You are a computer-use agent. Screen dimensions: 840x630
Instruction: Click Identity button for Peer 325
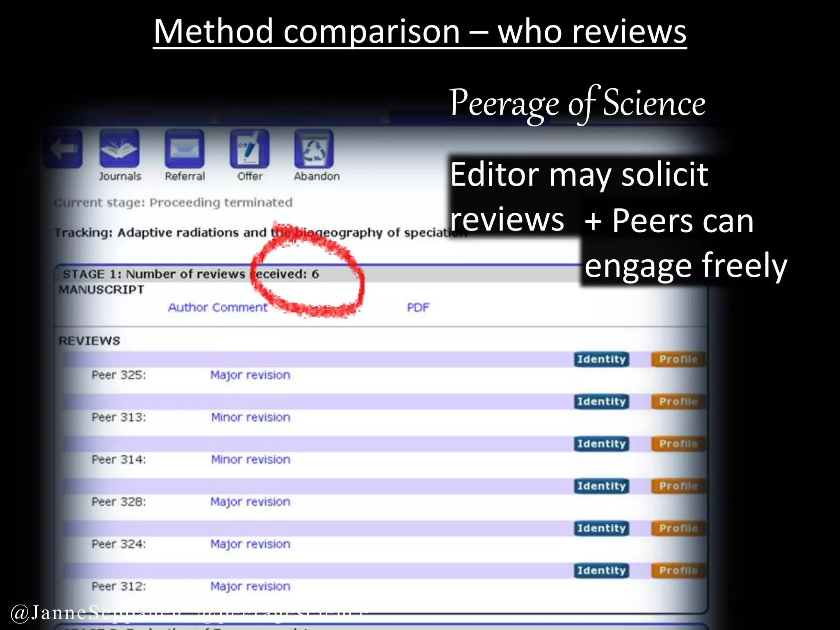pos(601,359)
